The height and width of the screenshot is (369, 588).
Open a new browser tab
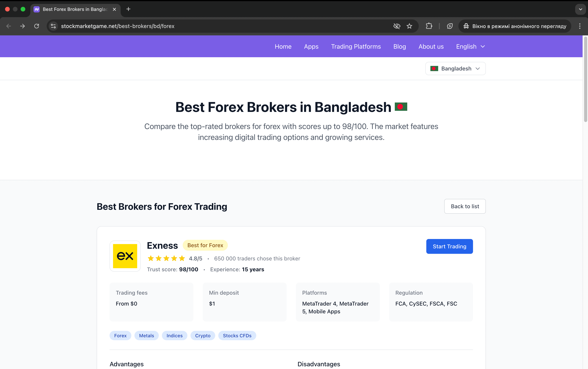128,9
